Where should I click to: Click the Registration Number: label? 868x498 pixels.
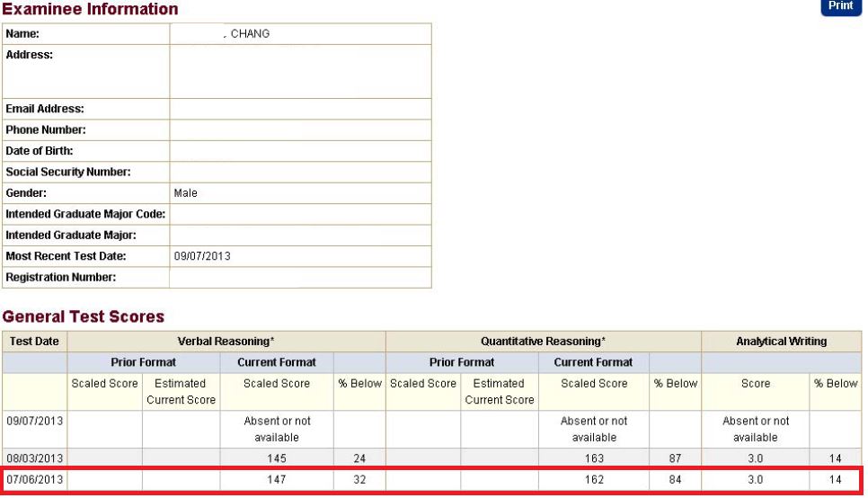(61, 278)
